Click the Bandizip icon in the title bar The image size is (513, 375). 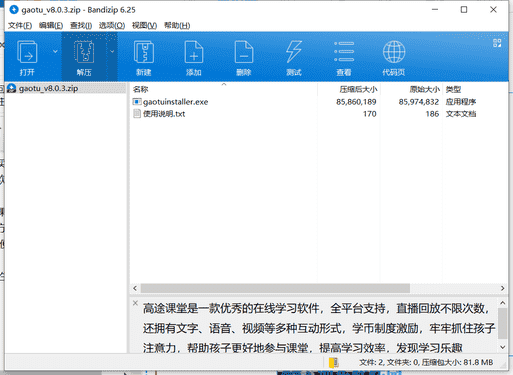click(x=14, y=10)
